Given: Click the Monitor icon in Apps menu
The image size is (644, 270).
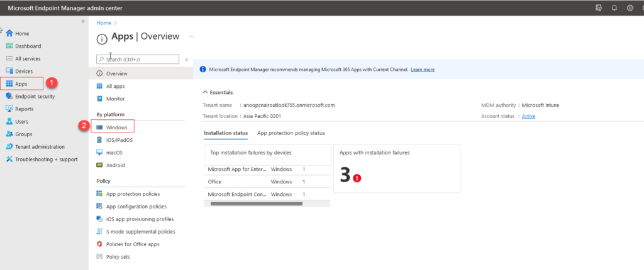Looking at the screenshot, I should [99, 99].
